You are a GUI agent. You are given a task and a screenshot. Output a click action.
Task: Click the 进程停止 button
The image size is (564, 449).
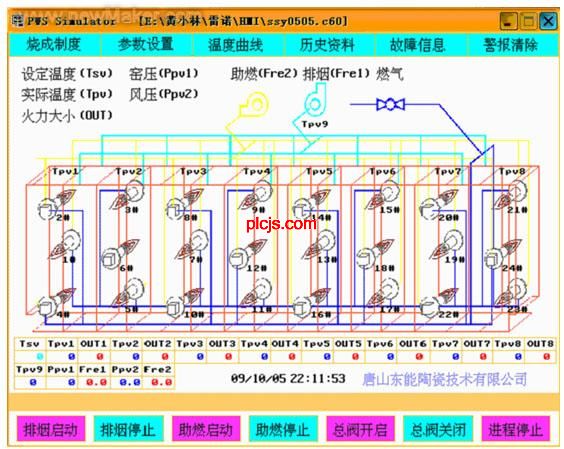click(515, 429)
